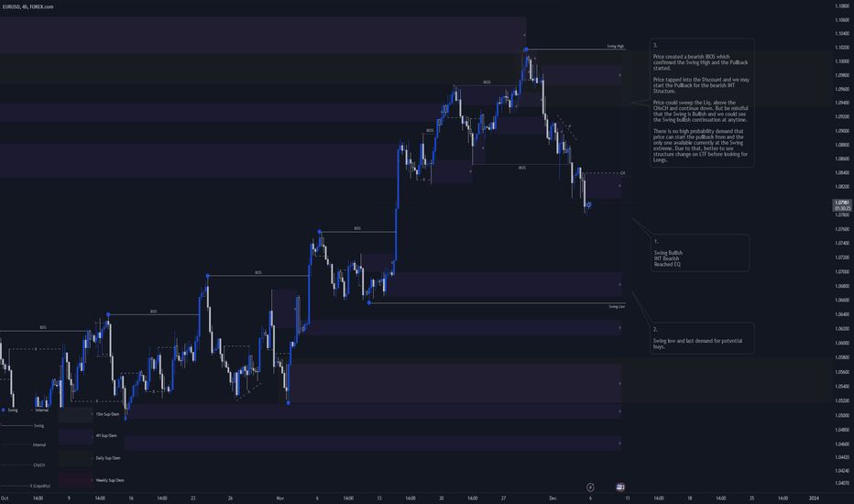Click the lightning-bolt event icon above time axis
Image resolution: width=854 pixels, height=504 pixels.
(590, 488)
